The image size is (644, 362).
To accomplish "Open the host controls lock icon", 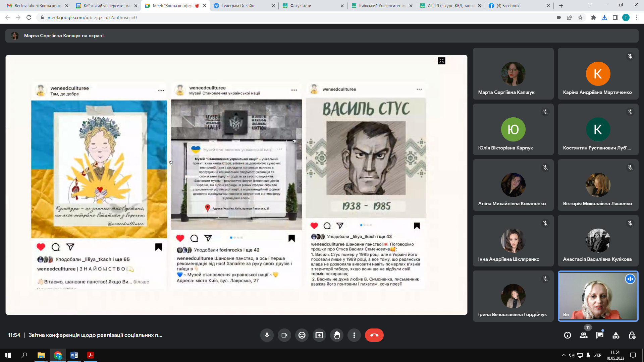I will pyautogui.click(x=632, y=335).
